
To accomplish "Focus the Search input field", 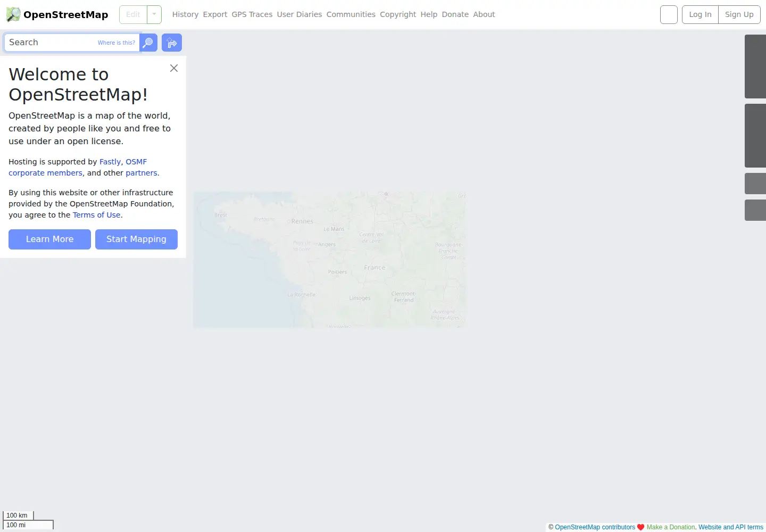I will coord(72,43).
